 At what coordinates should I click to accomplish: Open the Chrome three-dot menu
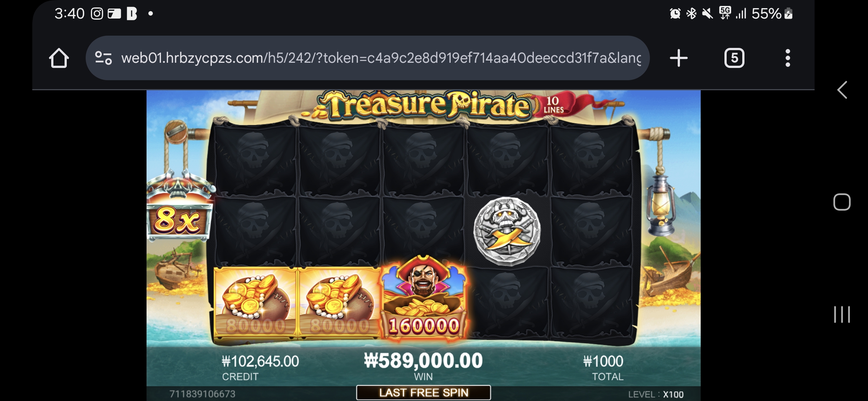tap(788, 58)
